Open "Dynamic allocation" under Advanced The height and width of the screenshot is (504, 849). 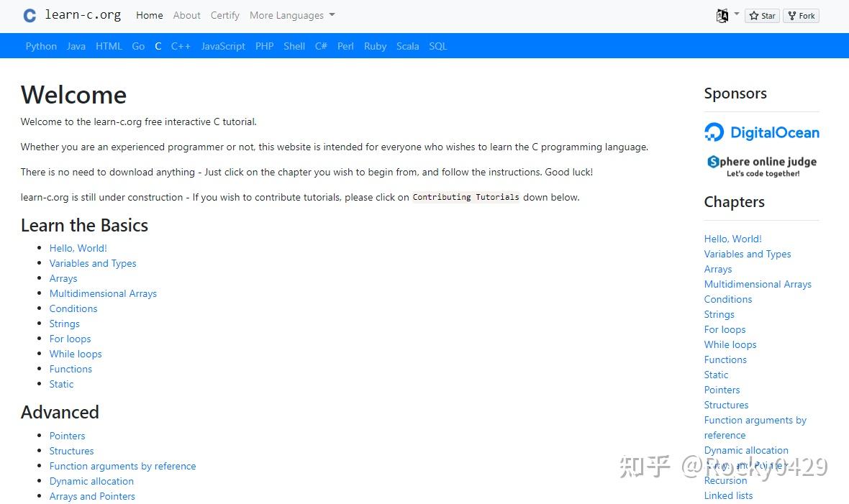pyautogui.click(x=91, y=481)
